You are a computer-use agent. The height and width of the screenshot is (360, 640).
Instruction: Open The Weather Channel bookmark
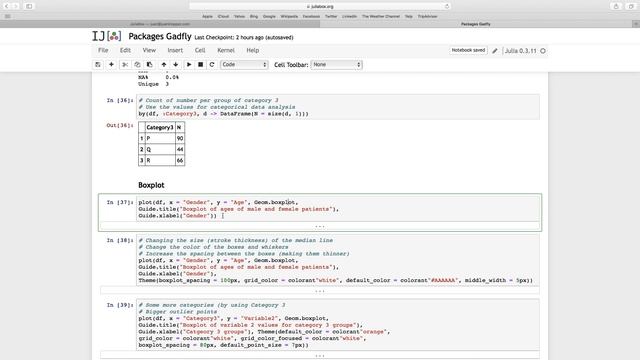point(381,16)
